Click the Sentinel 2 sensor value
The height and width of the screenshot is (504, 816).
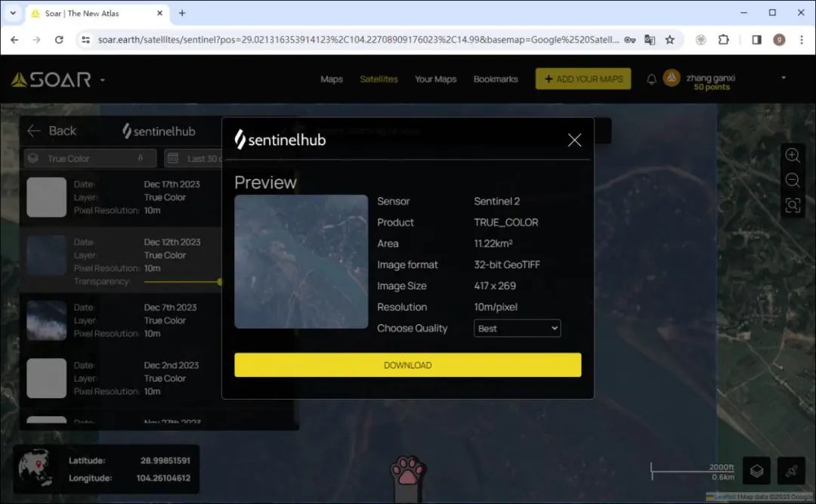pos(496,201)
